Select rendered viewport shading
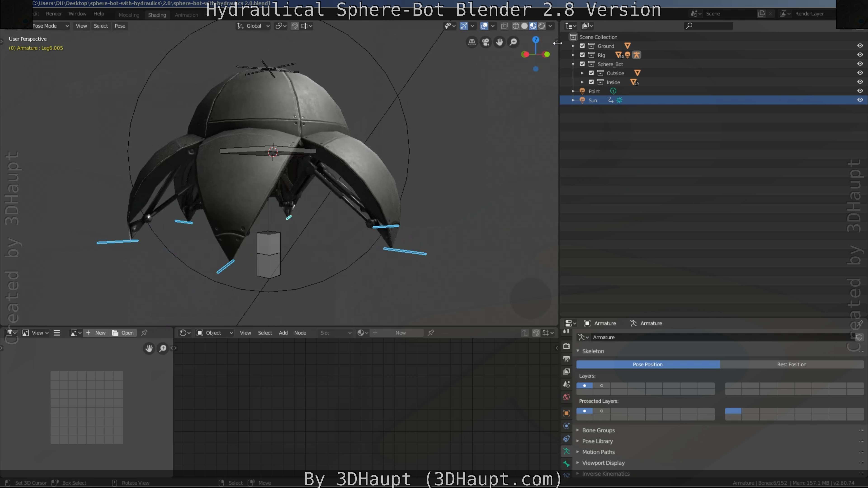The width and height of the screenshot is (868, 488). [542, 26]
